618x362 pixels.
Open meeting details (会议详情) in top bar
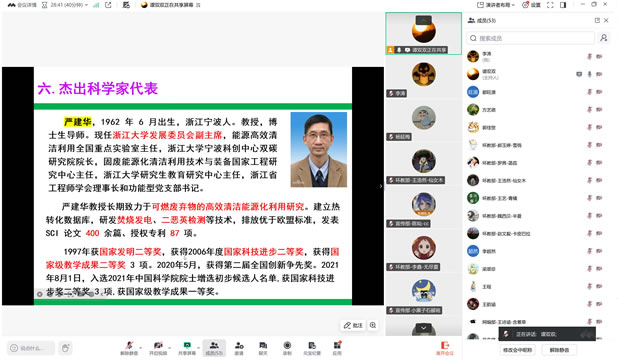[22, 5]
